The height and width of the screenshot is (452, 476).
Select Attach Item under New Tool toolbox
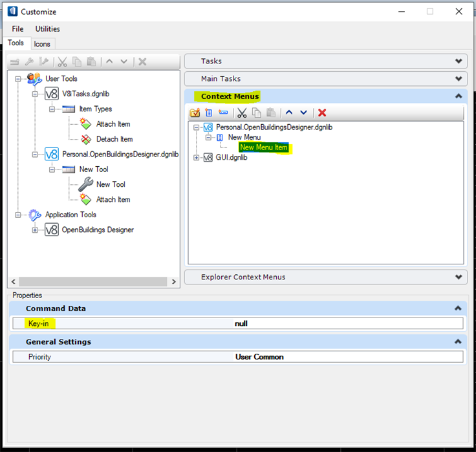[113, 200]
